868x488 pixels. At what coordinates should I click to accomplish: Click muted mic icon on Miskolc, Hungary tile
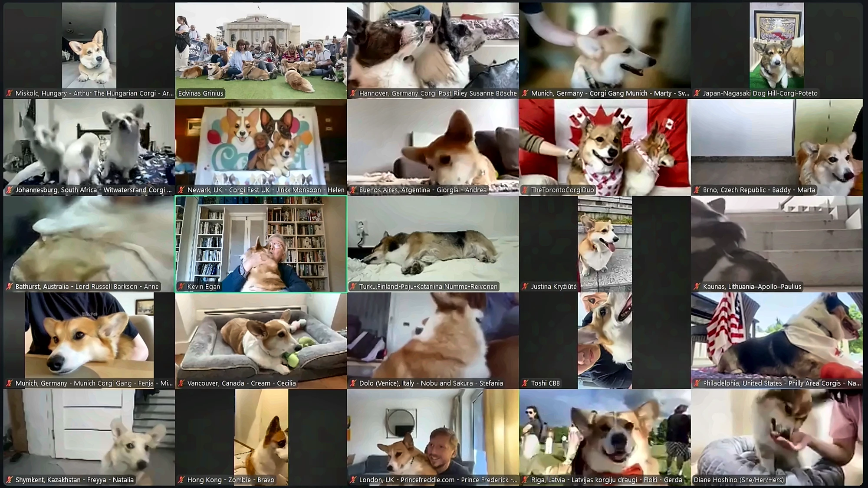[9, 93]
